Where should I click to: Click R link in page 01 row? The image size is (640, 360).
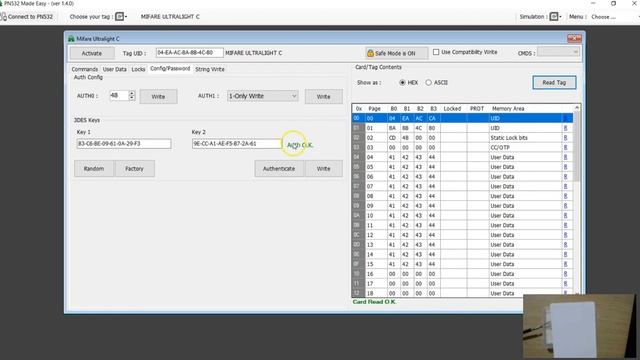(565, 128)
